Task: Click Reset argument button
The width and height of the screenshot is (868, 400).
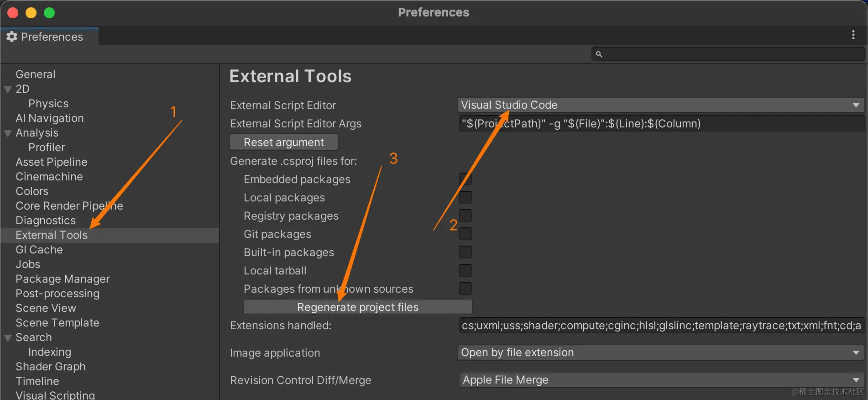Action: (284, 142)
